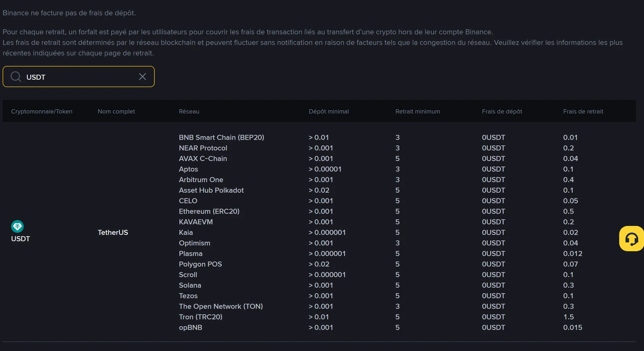Select the opBNB network entry
The height and width of the screenshot is (351, 644).
pos(190,328)
